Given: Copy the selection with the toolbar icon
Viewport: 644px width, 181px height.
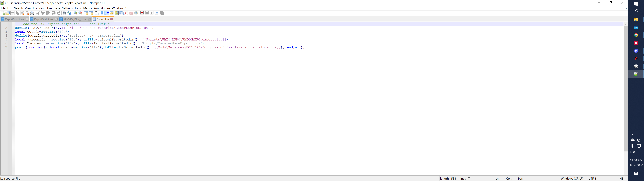Looking at the screenshot, I should click(43, 13).
